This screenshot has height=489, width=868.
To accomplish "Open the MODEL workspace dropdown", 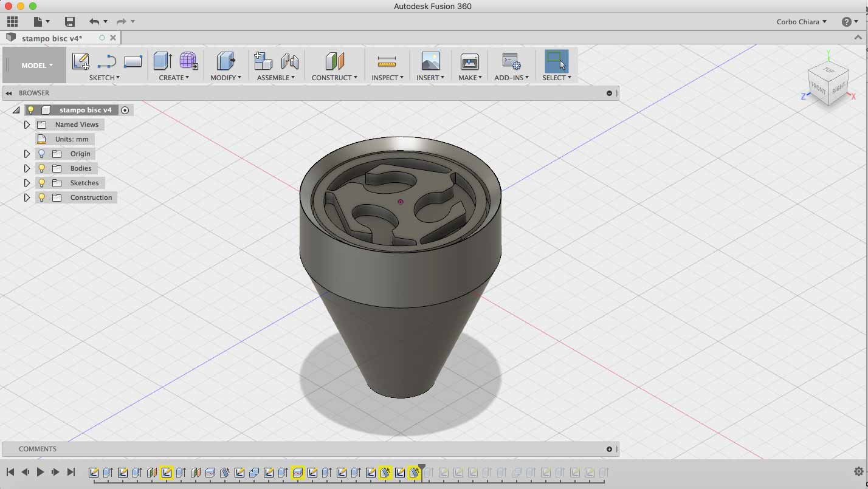I will [36, 65].
